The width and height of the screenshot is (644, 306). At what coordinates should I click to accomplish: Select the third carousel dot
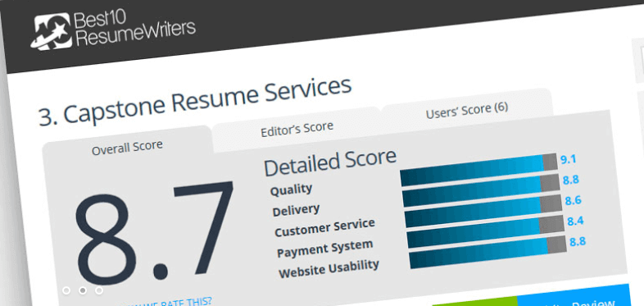tap(99, 290)
